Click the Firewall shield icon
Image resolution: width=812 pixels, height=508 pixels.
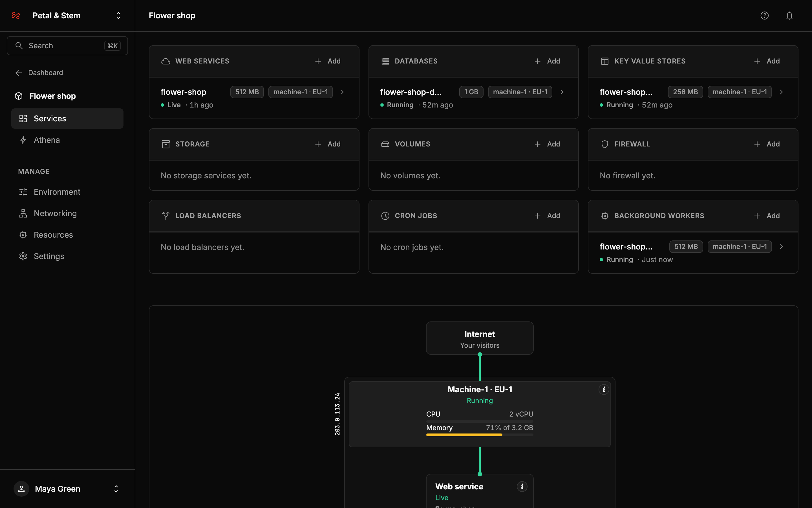(605, 144)
